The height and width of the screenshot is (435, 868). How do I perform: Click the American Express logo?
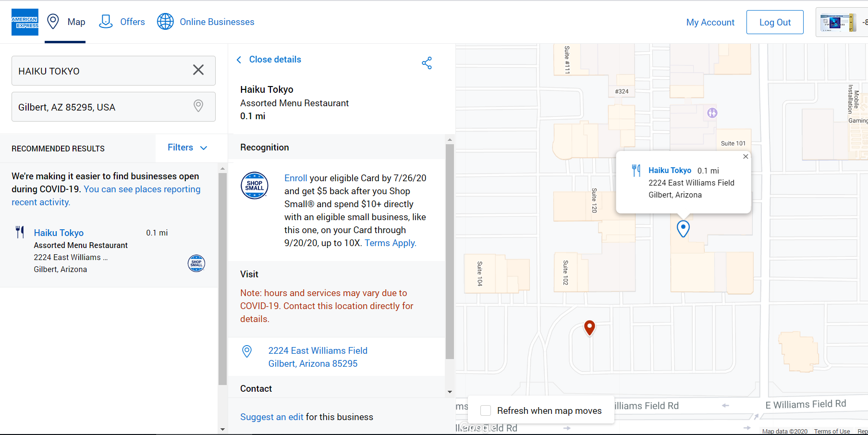tap(25, 22)
